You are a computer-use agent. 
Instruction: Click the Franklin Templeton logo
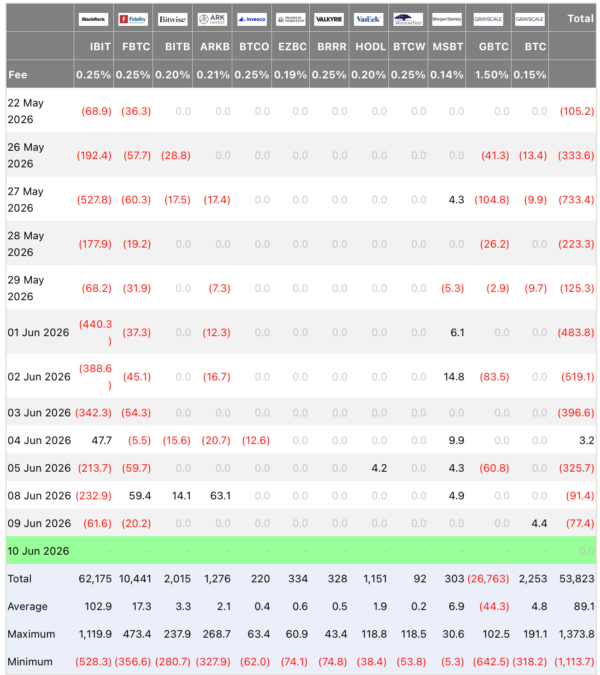tap(291, 19)
